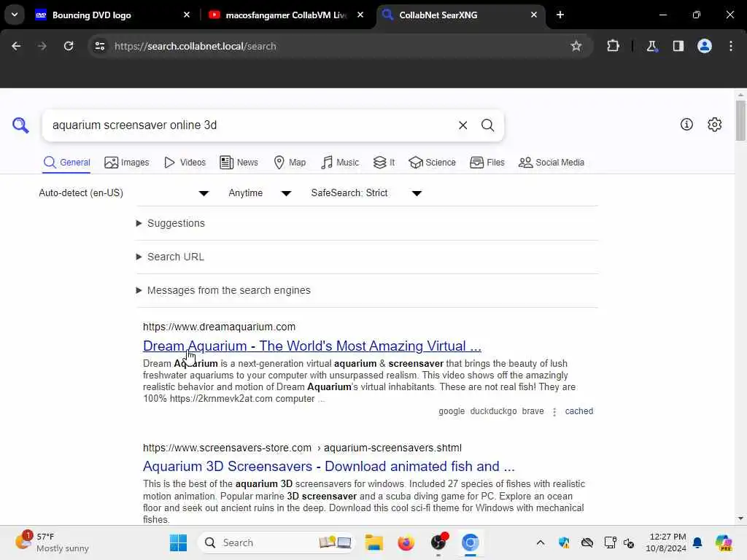Open the About info icon
Screen dimensions: 747x560
(x=686, y=124)
